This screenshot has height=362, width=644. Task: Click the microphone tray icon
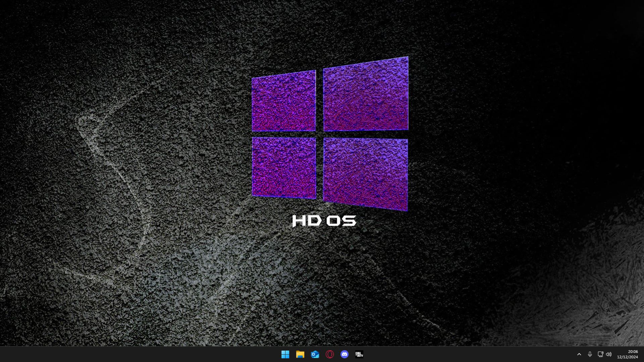point(590,354)
